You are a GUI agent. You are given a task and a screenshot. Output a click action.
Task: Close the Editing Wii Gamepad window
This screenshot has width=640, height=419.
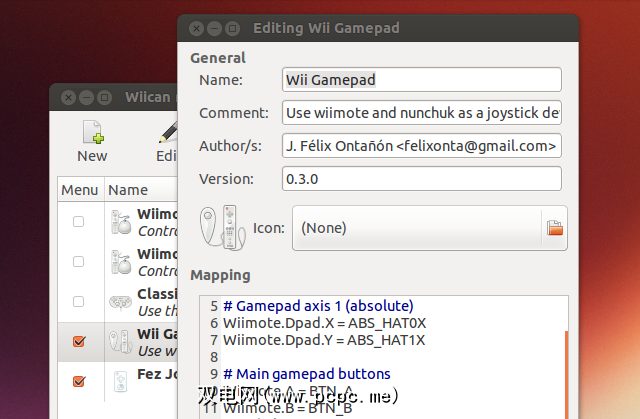coord(196,29)
